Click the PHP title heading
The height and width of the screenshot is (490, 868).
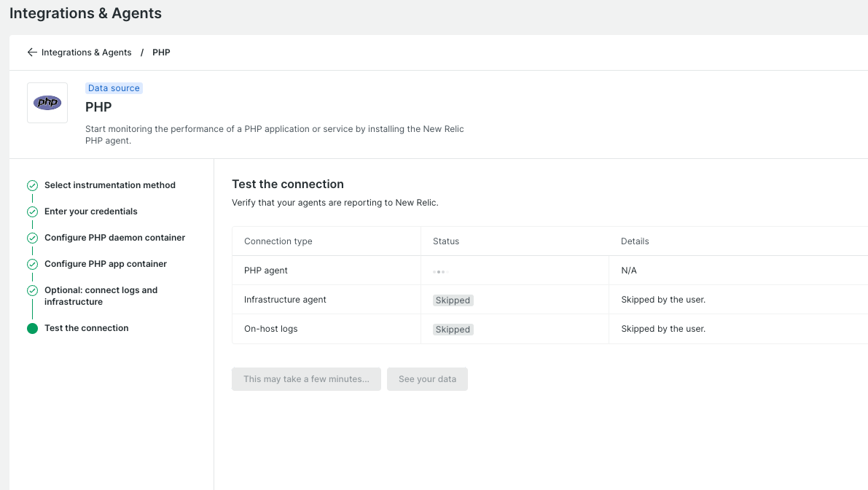(98, 107)
